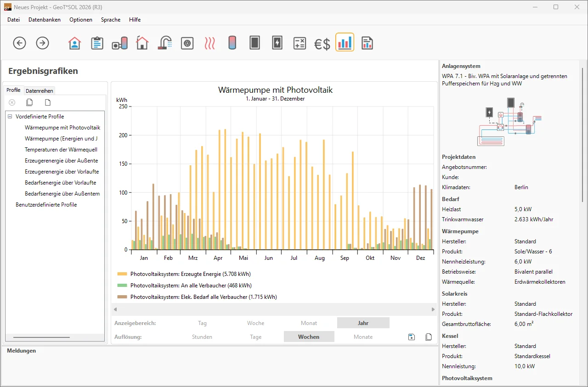Switch to the Datenreihen tab

(40, 91)
